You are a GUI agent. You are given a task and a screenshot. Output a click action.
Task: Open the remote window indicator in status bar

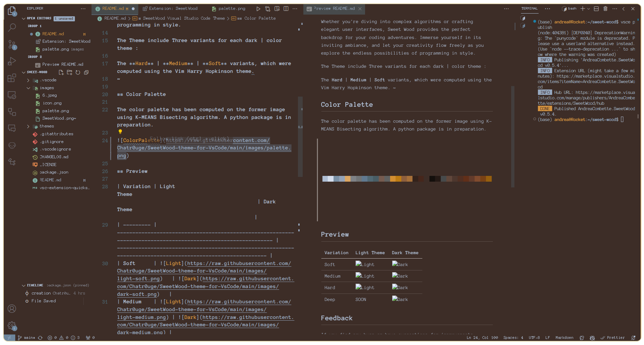pyautogui.click(x=9, y=338)
